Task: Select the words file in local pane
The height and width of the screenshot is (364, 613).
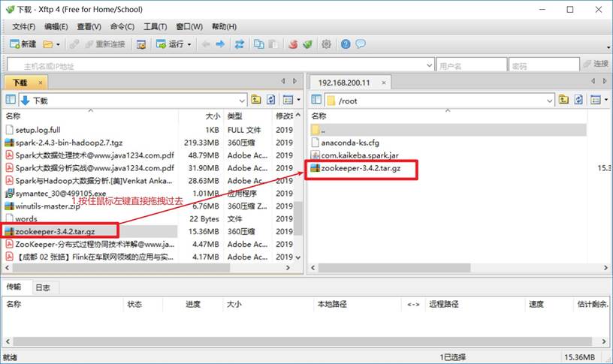Action: click(26, 218)
